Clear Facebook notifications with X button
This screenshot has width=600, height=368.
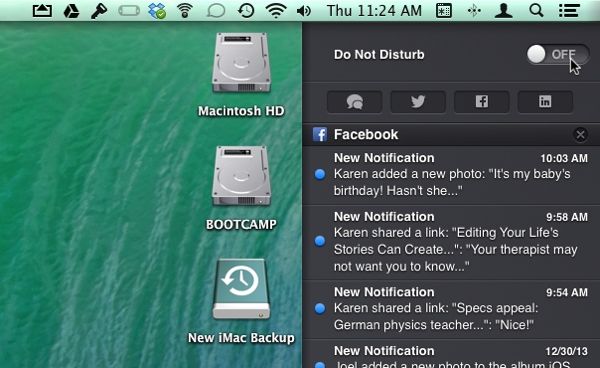pos(580,135)
